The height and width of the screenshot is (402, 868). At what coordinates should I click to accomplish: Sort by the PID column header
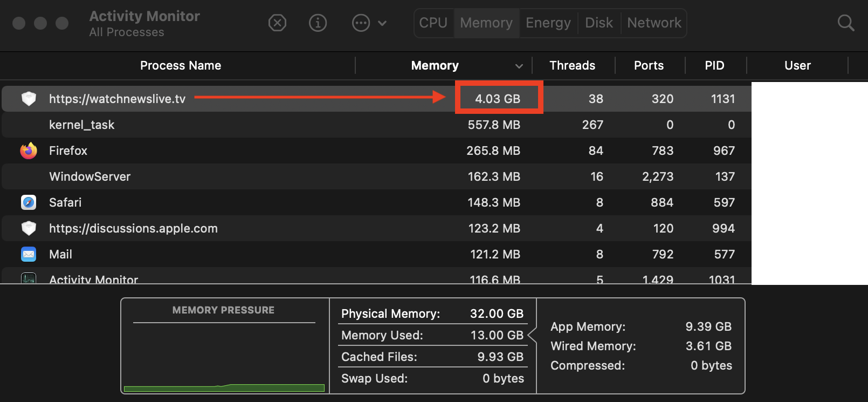pos(714,66)
